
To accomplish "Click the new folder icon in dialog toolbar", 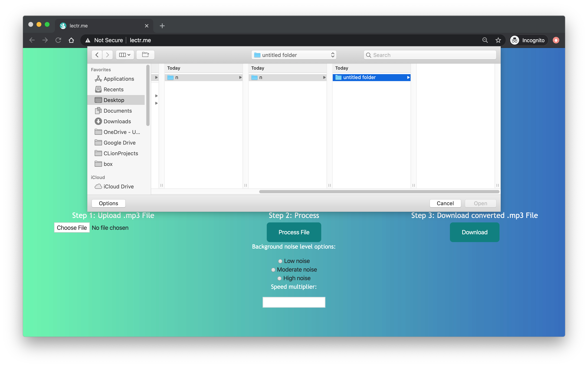I will point(145,55).
